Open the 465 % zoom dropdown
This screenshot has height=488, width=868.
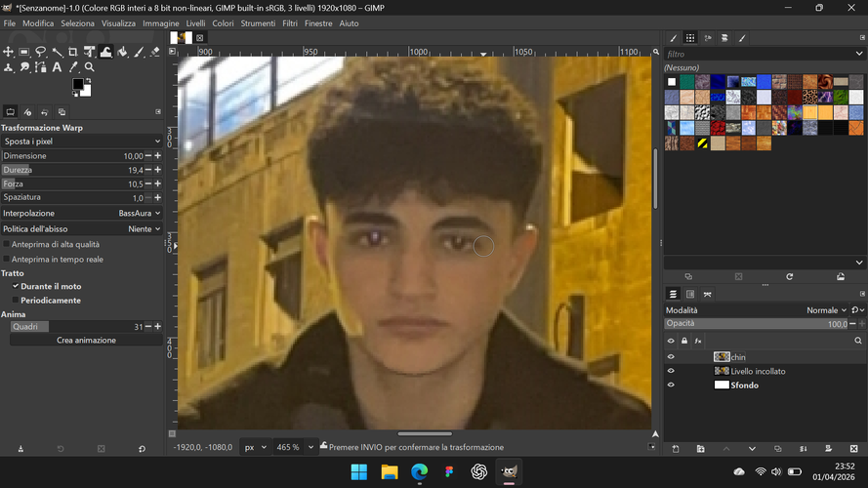(x=294, y=447)
